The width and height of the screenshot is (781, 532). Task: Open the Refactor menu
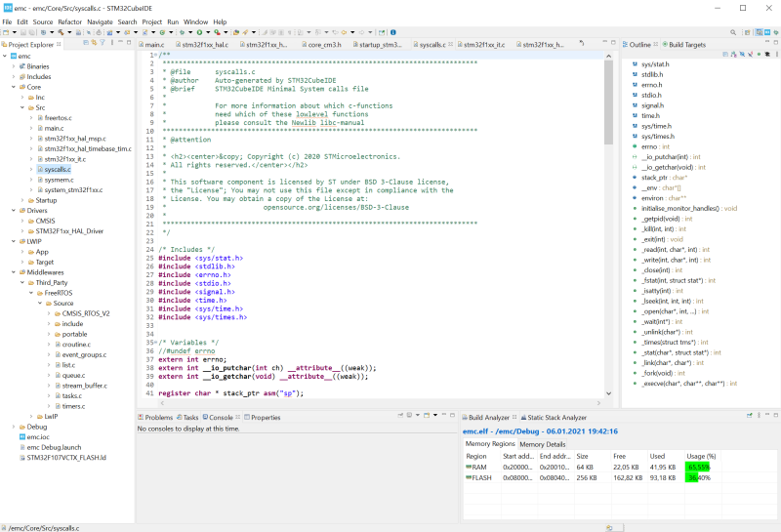pyautogui.click(x=69, y=20)
